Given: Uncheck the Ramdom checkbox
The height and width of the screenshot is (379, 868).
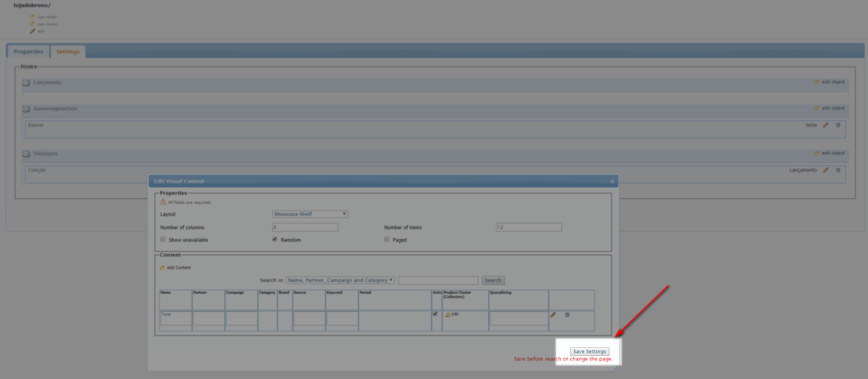Looking at the screenshot, I should (275, 239).
